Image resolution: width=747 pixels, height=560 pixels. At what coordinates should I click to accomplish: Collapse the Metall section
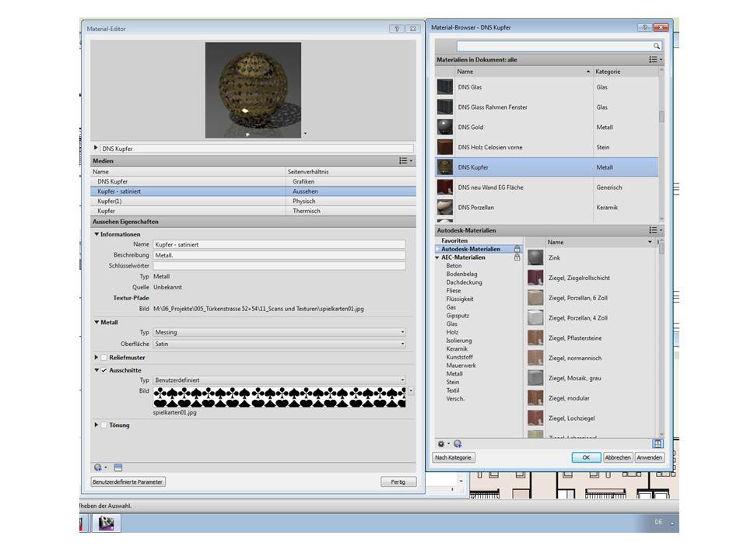pos(96,322)
